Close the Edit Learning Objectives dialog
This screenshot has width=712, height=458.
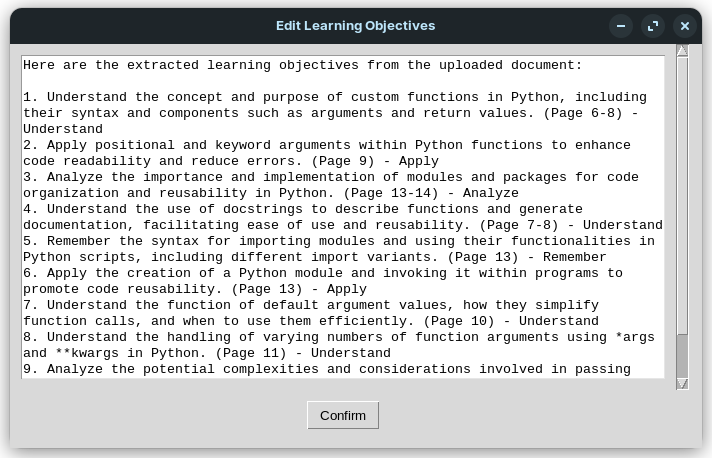pos(685,26)
